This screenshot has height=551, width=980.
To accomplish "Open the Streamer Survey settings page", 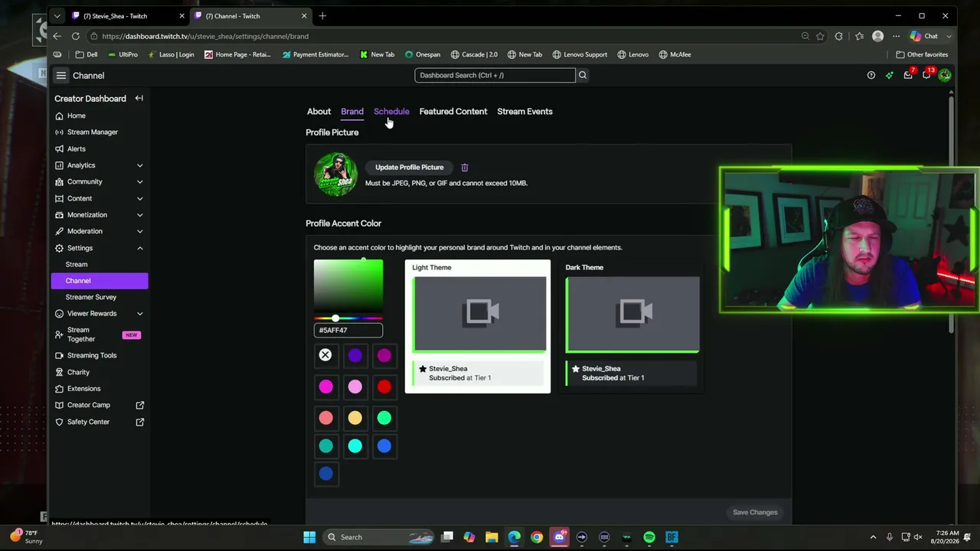I will pyautogui.click(x=91, y=297).
